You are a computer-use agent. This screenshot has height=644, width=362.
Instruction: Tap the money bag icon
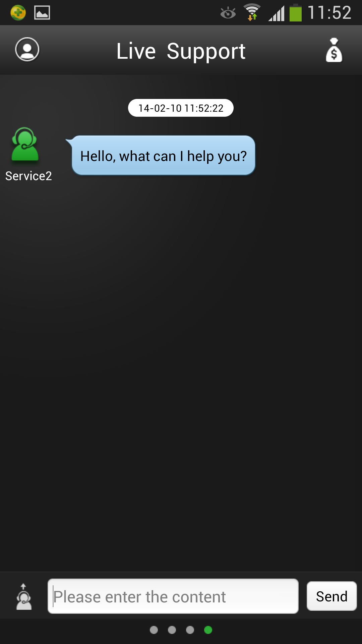tap(334, 50)
